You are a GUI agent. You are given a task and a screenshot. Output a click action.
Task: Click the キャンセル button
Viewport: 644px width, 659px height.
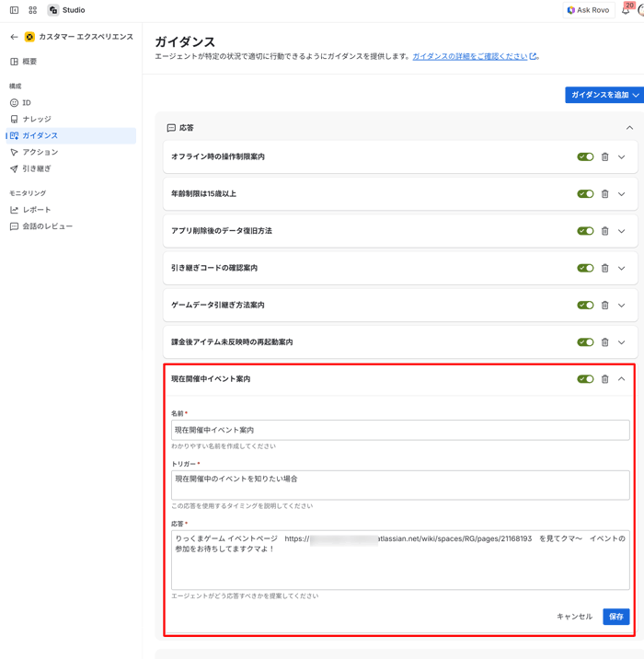point(574,617)
